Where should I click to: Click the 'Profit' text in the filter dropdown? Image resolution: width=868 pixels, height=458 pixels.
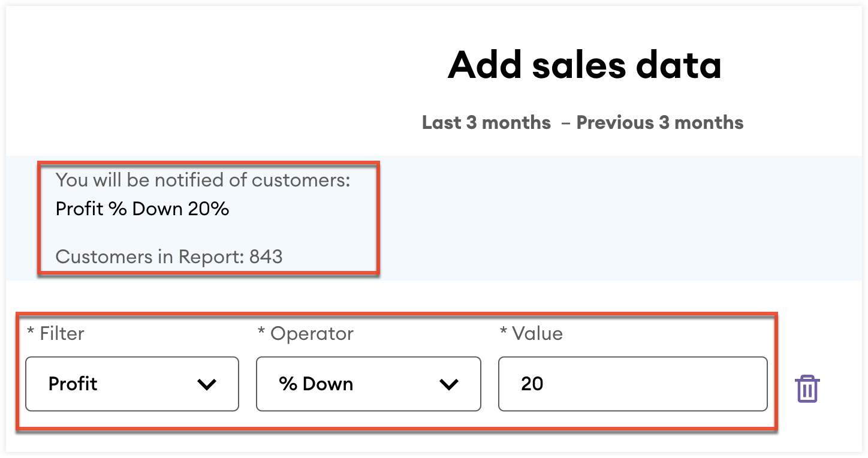point(73,384)
